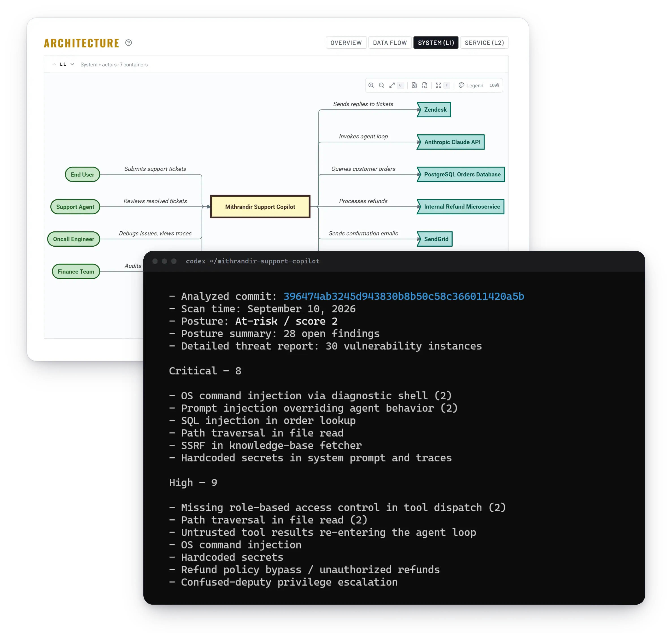The height and width of the screenshot is (633, 672).
Task: Click the zoom in magnifier icon
Action: (x=371, y=85)
